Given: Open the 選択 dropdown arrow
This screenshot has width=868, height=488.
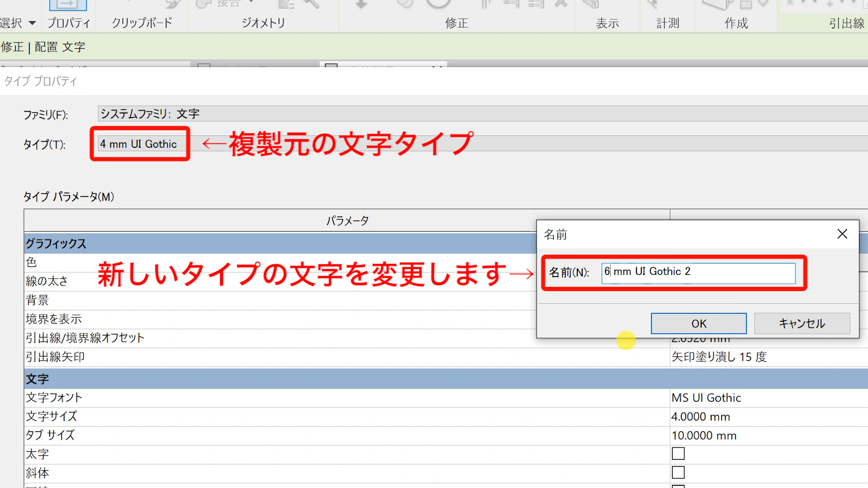Looking at the screenshot, I should coord(32,23).
